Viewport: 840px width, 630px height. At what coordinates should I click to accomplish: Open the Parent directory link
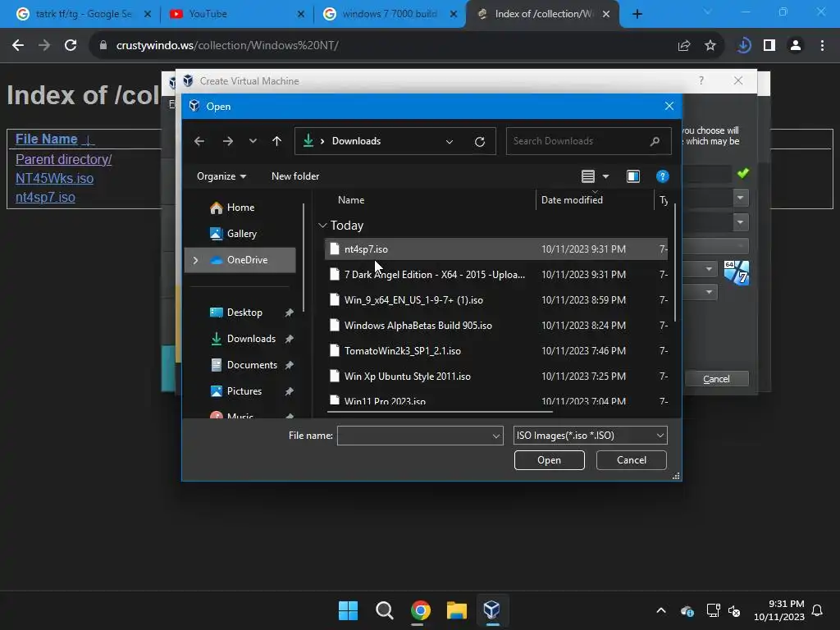click(64, 159)
